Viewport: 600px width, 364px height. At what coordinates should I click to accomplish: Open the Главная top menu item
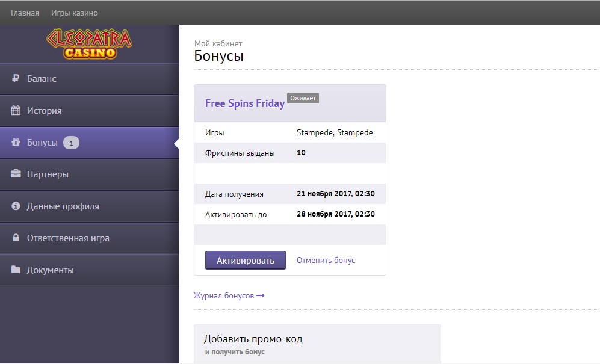[x=25, y=13]
